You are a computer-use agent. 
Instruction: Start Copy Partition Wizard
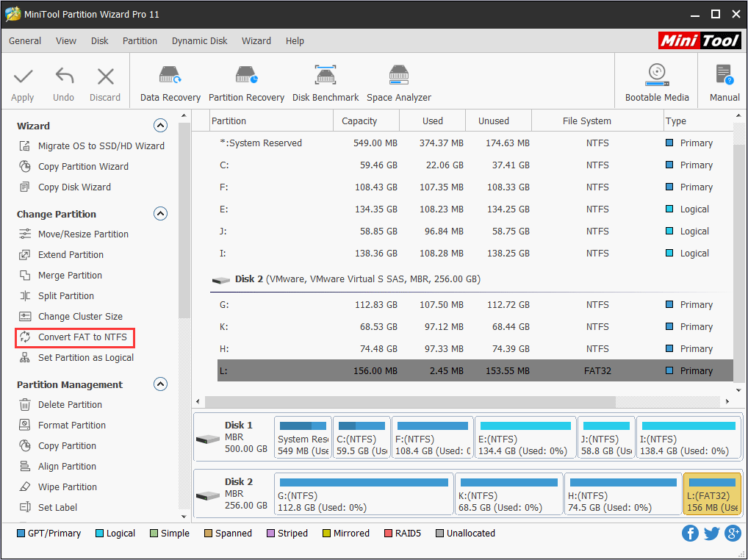73,167
